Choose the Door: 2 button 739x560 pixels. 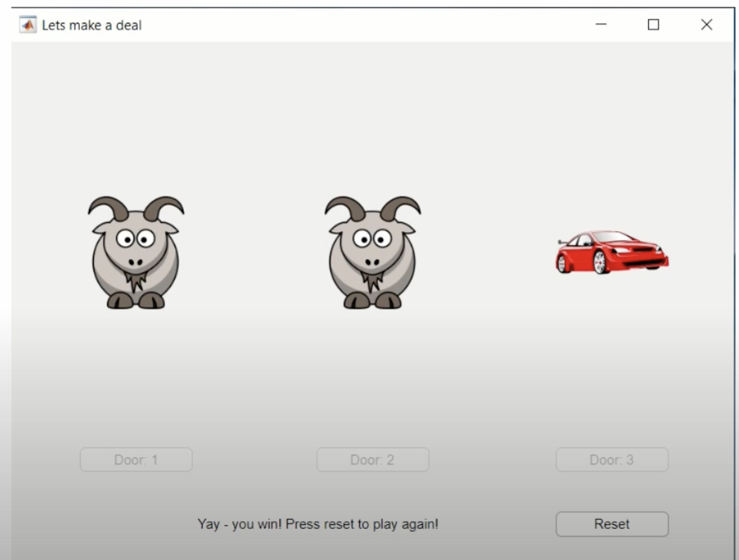pos(373,460)
